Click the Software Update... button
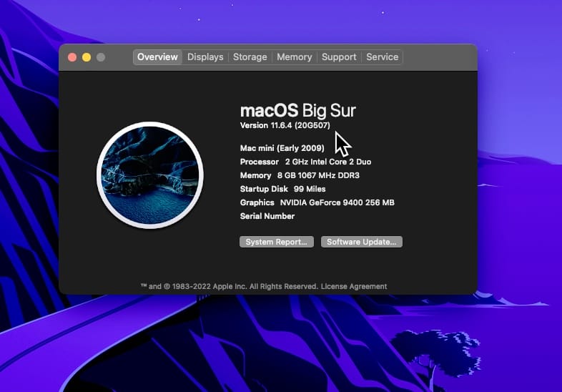Image resolution: width=562 pixels, height=392 pixels. (362, 242)
